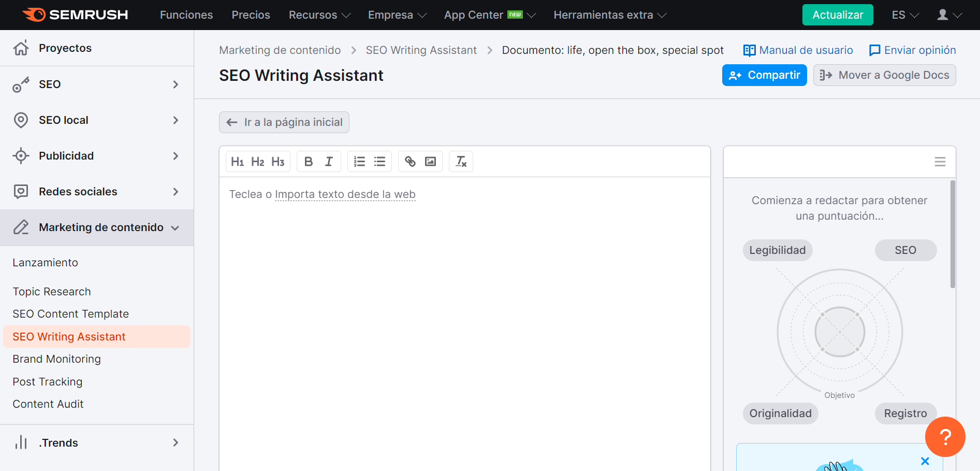Open the hamburger menu in the score panel

[940, 162]
